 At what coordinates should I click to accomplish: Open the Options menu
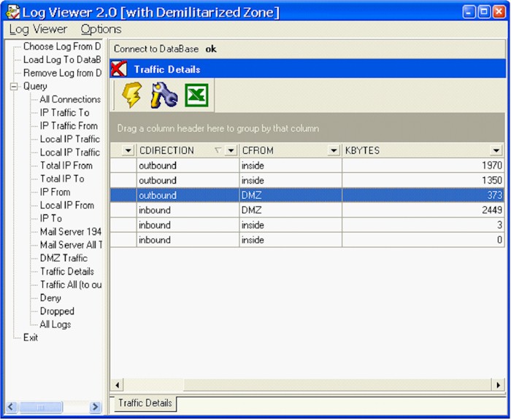[x=101, y=29]
